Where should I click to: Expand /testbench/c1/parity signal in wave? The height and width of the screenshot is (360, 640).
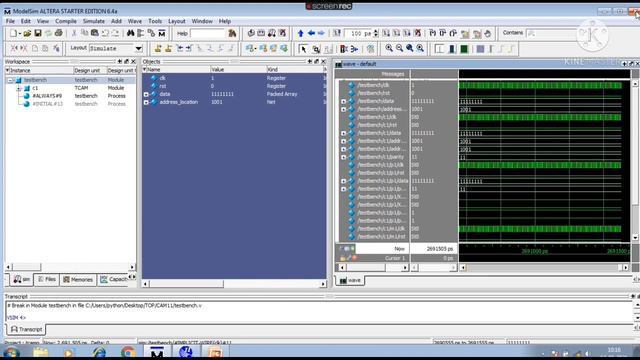point(343,157)
